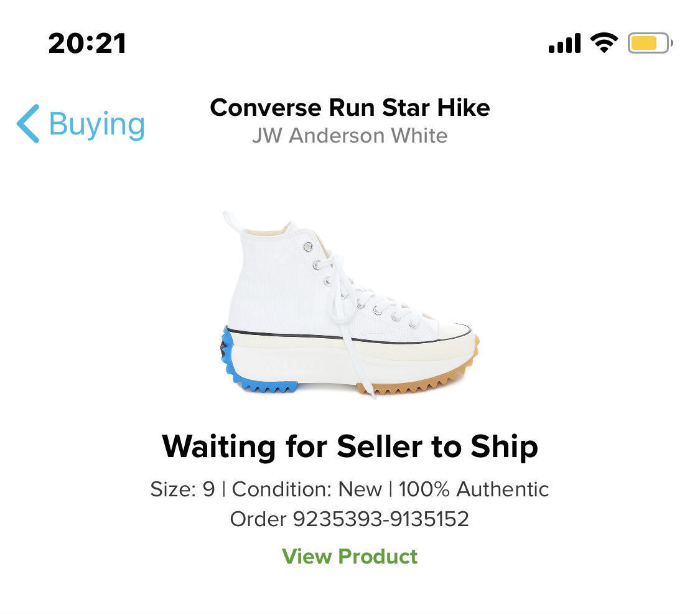This screenshot has height=614, width=700.
Task: Tap the Waiting for Seller to Ship heading
Action: pyautogui.click(x=350, y=446)
